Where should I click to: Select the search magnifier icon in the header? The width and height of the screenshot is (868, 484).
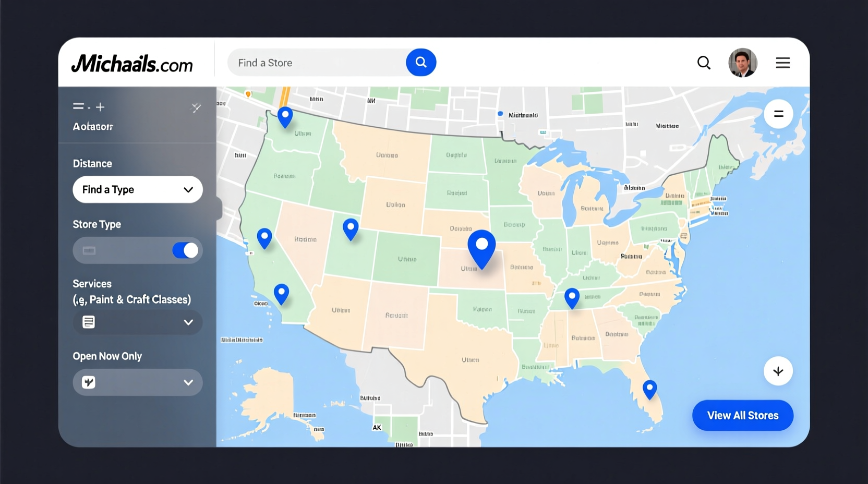tap(704, 63)
